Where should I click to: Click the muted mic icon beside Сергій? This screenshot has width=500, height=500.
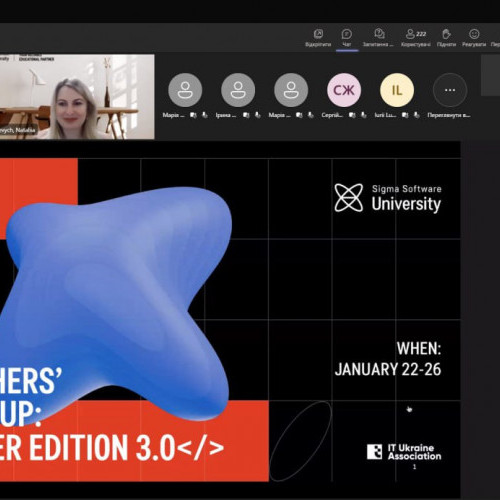[x=364, y=115]
